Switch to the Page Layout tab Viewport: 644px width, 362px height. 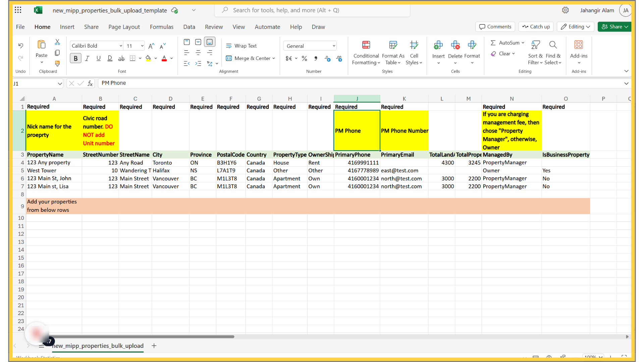point(124,27)
